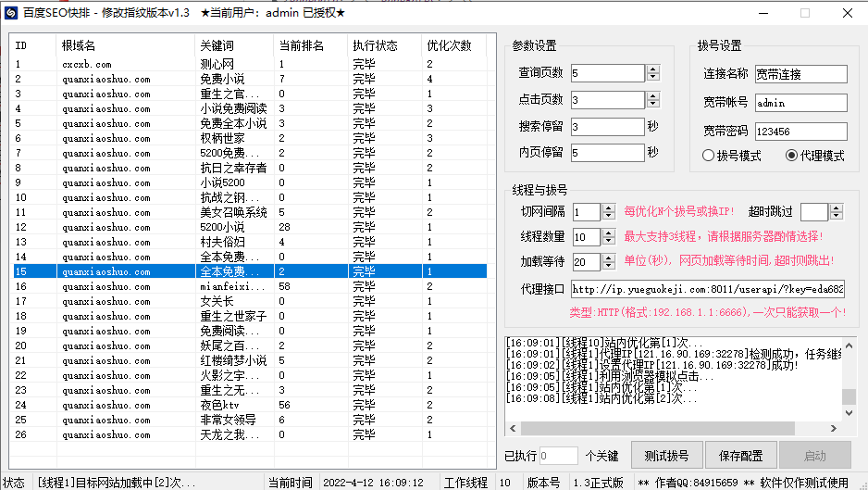868x490 pixels.
Task: Increase 点击页数 with up spinner arrow
Action: pyautogui.click(x=653, y=96)
